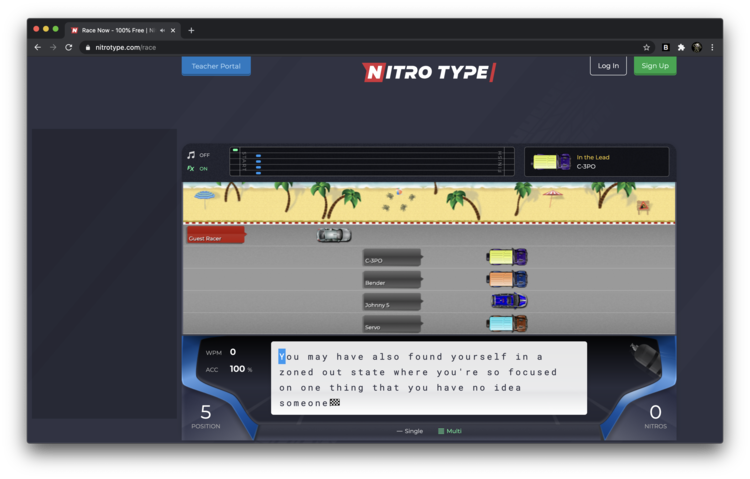This screenshot has width=750, height=479.
Task: Click the browser back arrow
Action: [38, 47]
